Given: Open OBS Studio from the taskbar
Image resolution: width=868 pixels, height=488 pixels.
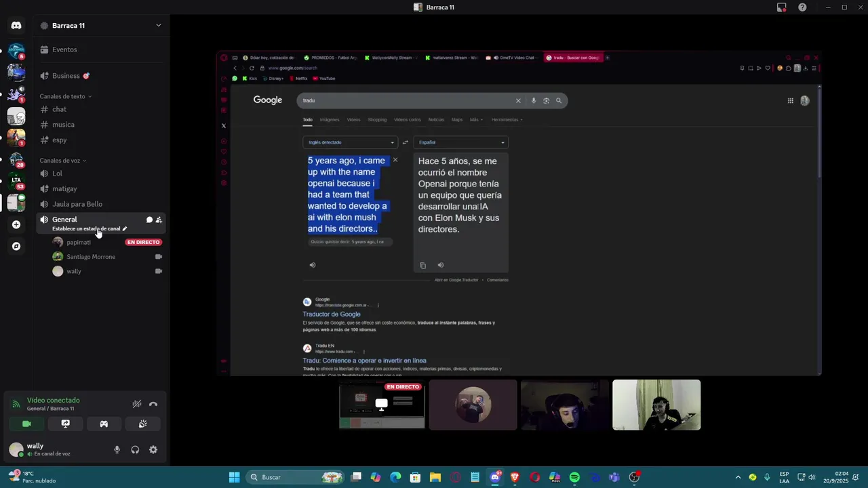Looking at the screenshot, I should 634,477.
